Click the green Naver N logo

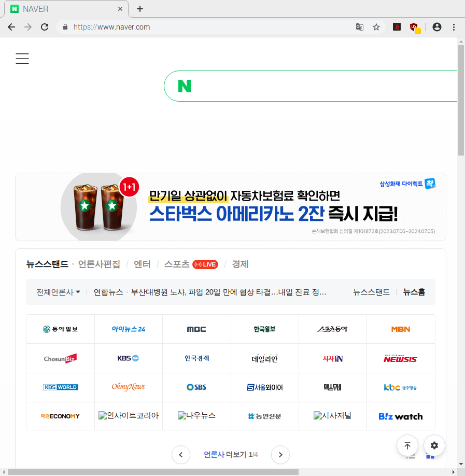pyautogui.click(x=184, y=86)
